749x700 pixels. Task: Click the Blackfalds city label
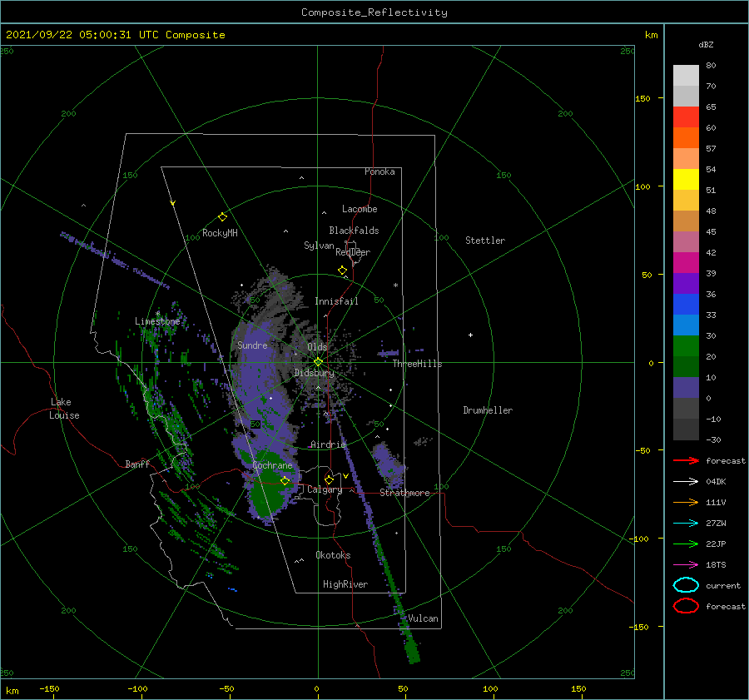point(354,231)
